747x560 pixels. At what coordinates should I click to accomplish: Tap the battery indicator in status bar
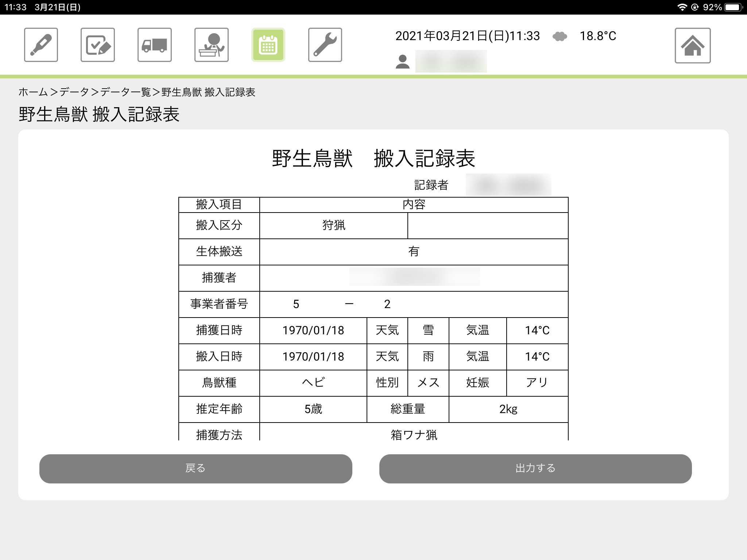click(x=733, y=7)
